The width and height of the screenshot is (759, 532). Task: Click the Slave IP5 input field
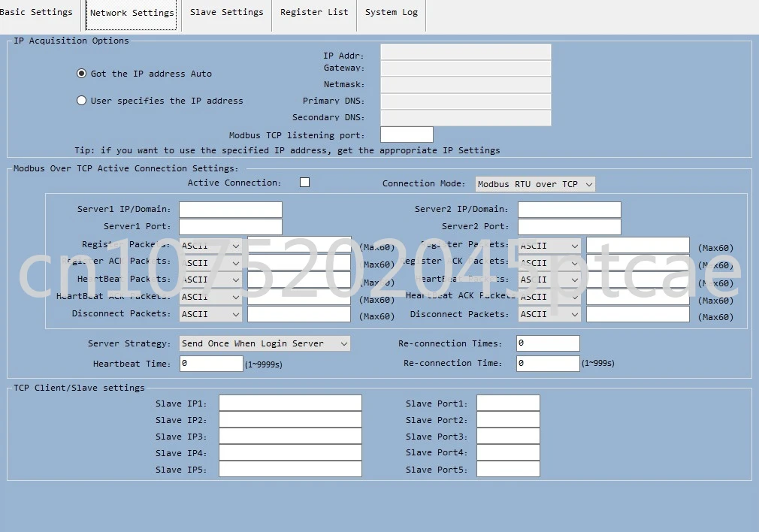(290, 470)
